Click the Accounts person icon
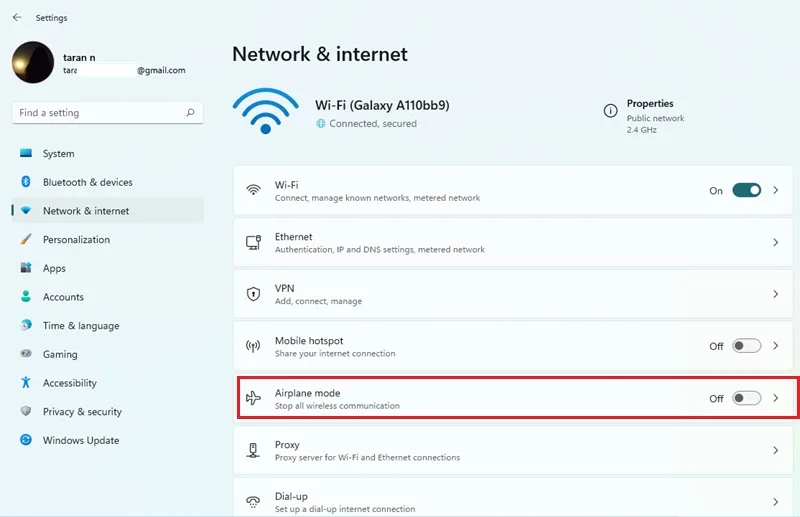The height and width of the screenshot is (517, 800). pos(26,296)
